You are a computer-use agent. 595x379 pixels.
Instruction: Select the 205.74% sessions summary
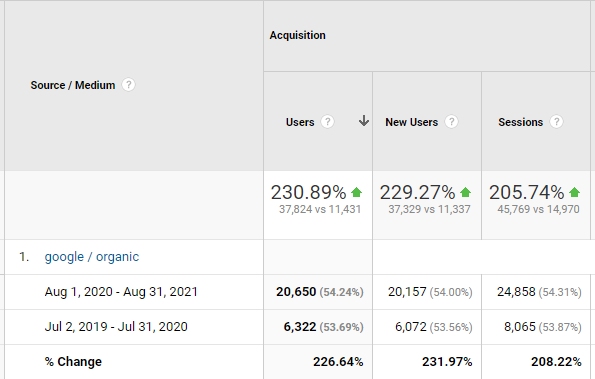pos(526,192)
